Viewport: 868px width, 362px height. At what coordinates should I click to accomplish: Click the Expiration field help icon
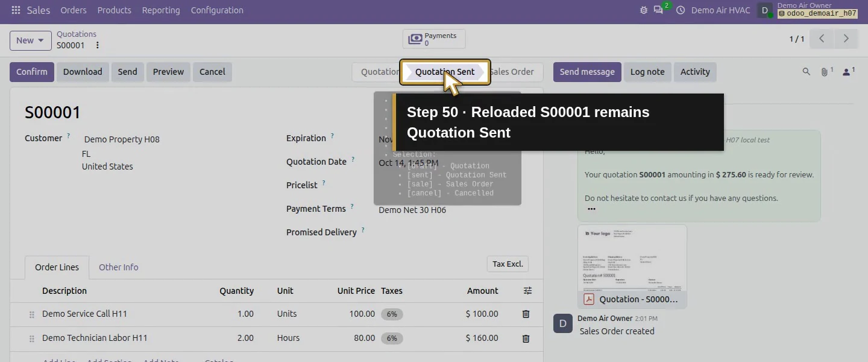point(332,136)
